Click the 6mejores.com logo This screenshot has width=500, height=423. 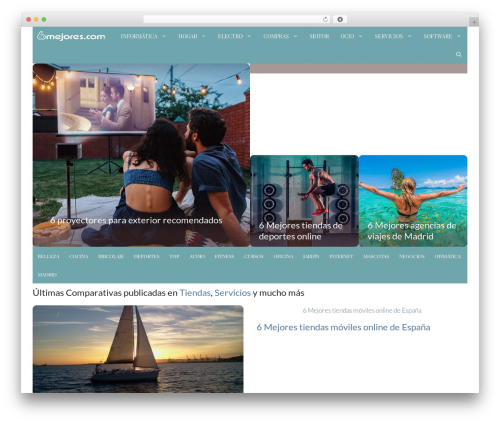[x=71, y=36]
